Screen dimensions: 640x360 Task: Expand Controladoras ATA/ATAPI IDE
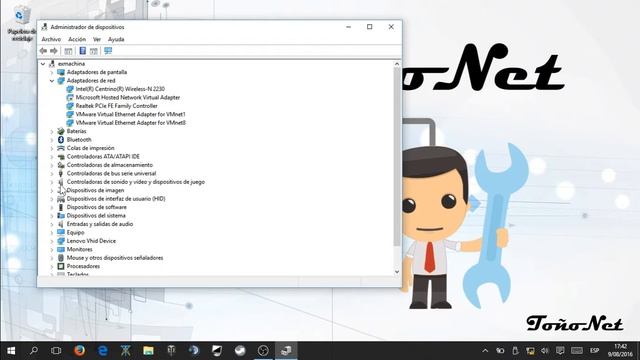(x=52, y=157)
